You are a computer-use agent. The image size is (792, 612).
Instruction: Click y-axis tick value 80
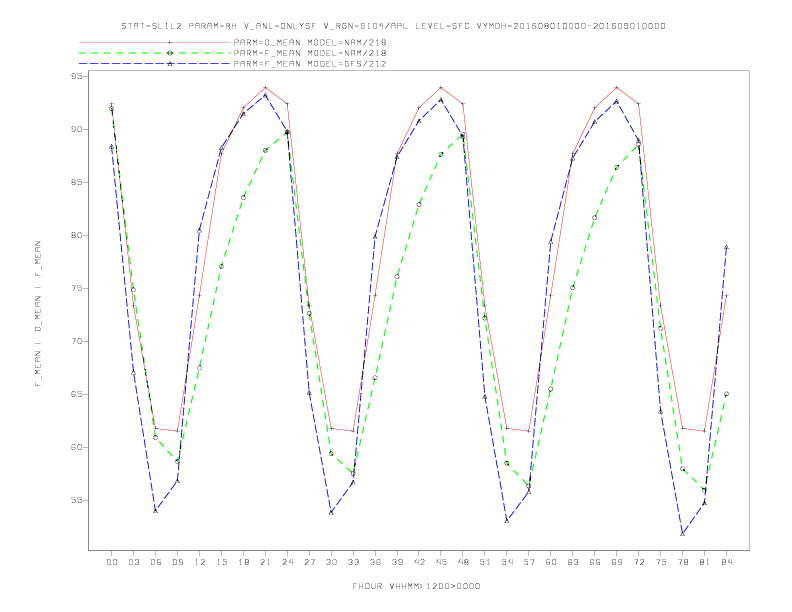tap(76, 235)
